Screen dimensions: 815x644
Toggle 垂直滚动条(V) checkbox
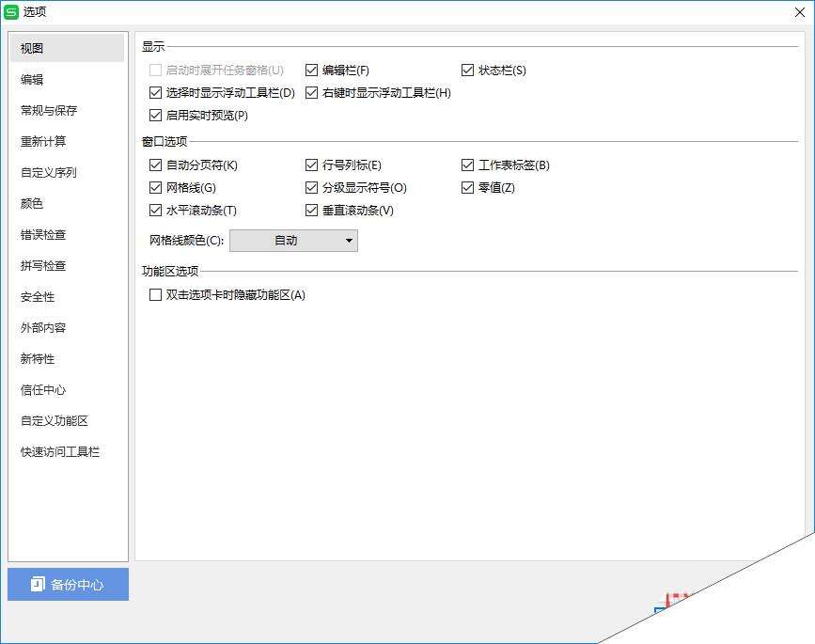coord(311,210)
